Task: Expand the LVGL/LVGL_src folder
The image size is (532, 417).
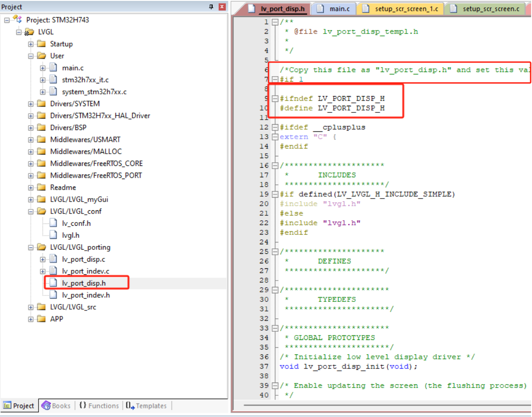Action: [30, 307]
